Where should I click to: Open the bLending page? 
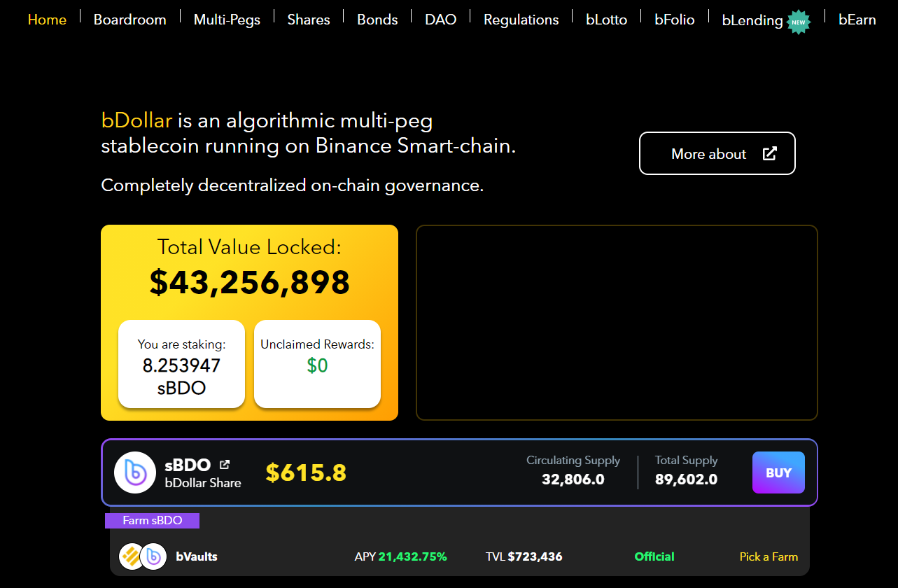click(752, 20)
